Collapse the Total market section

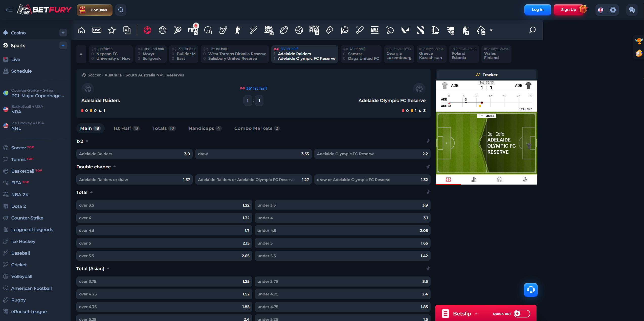pyautogui.click(x=91, y=192)
